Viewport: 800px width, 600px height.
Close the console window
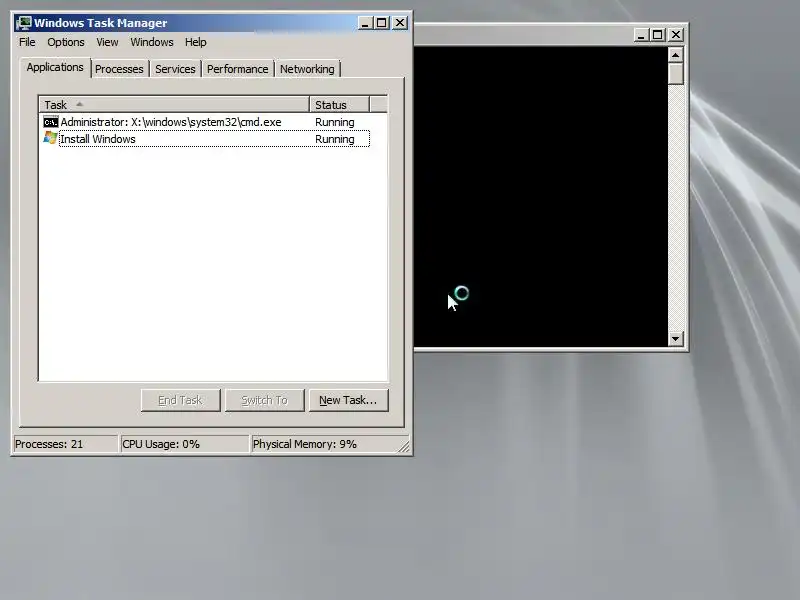(676, 35)
